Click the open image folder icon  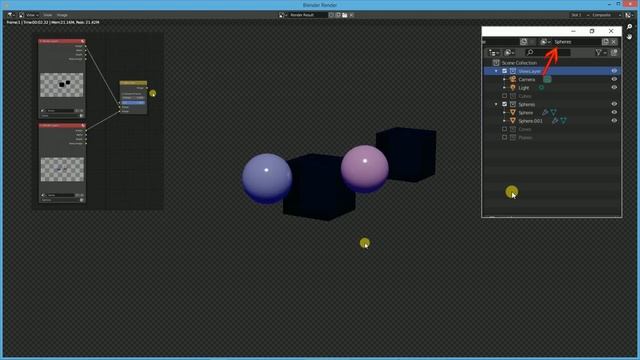click(x=344, y=15)
